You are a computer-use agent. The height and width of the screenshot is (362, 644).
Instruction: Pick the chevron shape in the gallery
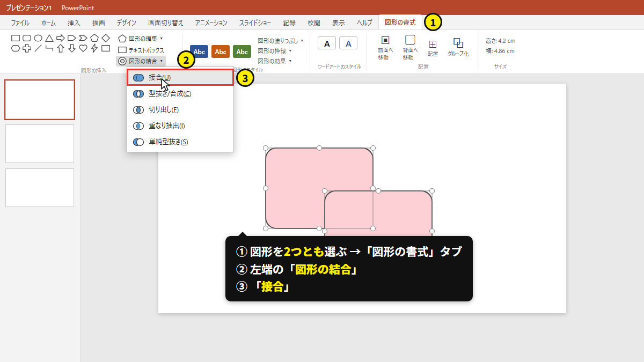[x=83, y=38]
